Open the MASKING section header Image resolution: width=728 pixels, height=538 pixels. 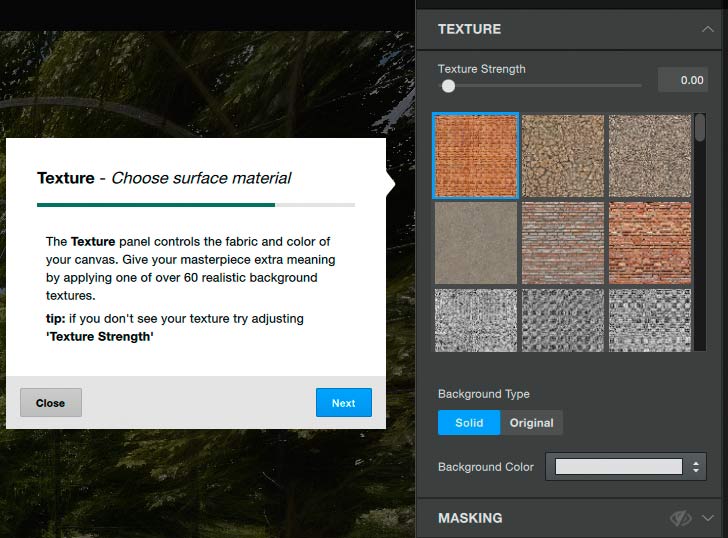click(x=569, y=518)
